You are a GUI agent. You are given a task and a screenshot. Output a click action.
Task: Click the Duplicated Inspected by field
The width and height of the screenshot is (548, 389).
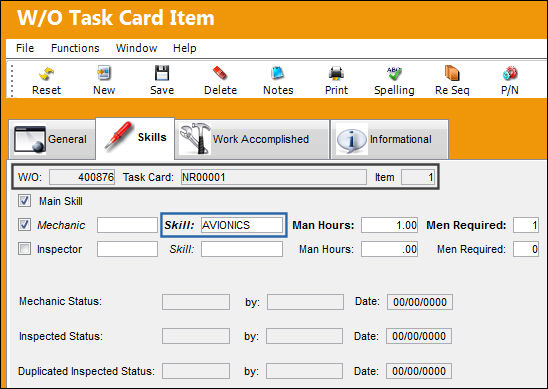tap(304, 371)
